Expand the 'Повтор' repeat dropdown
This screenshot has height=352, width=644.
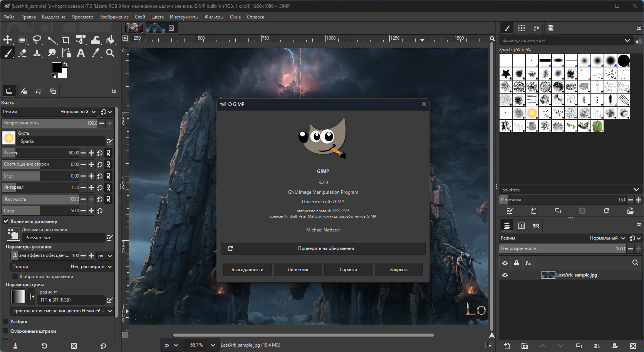pos(62,267)
